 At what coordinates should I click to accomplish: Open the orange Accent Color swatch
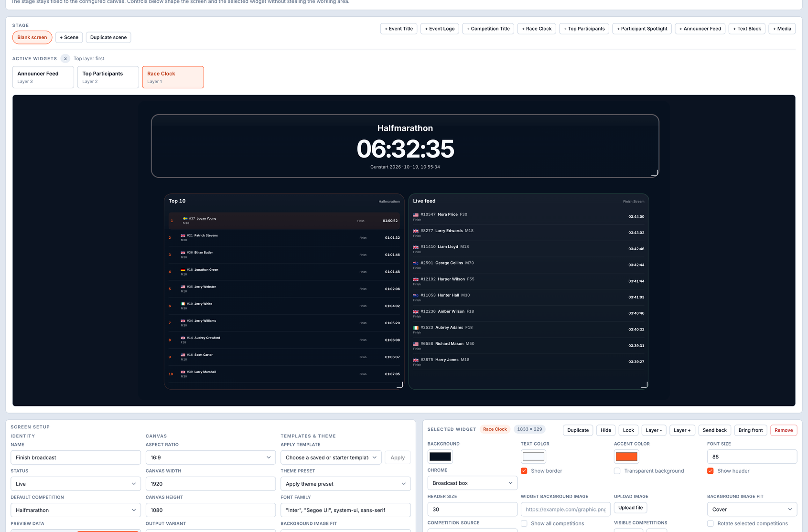click(626, 457)
